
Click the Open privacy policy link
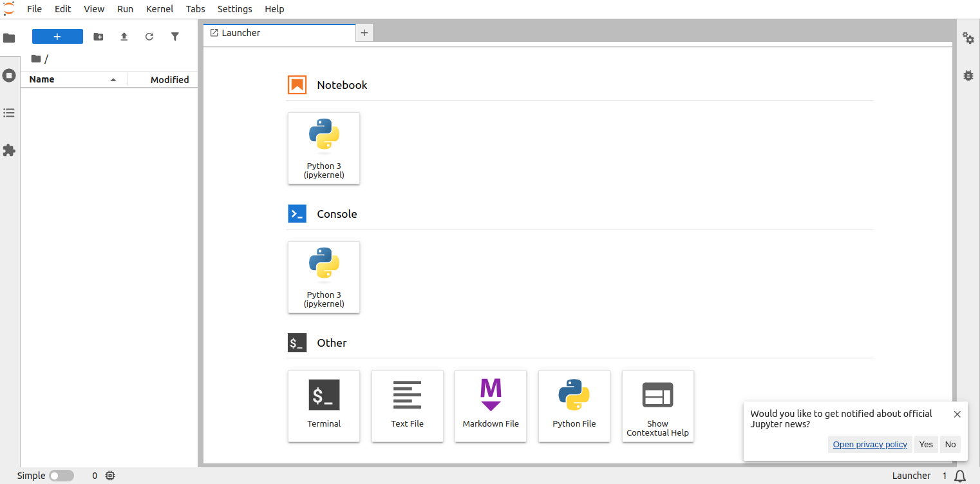(869, 444)
